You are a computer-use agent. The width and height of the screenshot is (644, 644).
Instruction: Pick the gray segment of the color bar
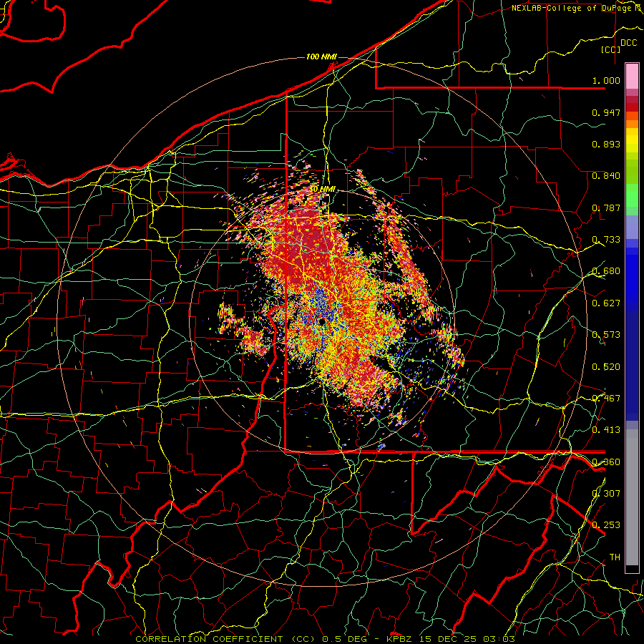pyautogui.click(x=632, y=497)
